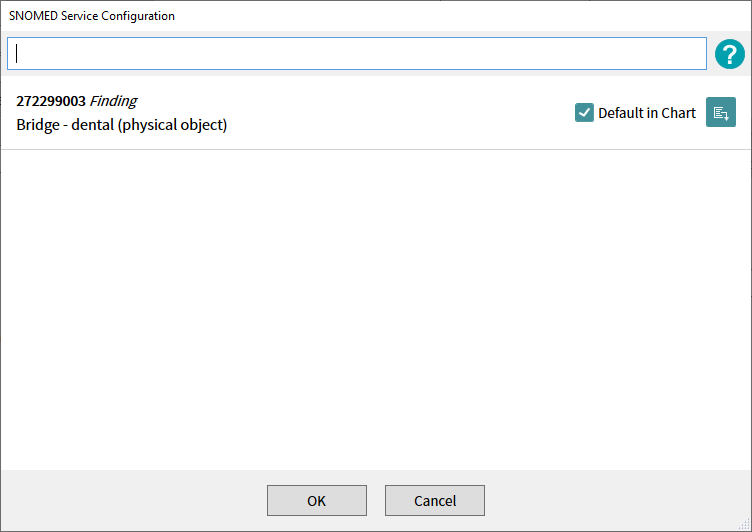The height and width of the screenshot is (532, 752).
Task: Focus the SNOMED search input field
Action: tap(357, 54)
